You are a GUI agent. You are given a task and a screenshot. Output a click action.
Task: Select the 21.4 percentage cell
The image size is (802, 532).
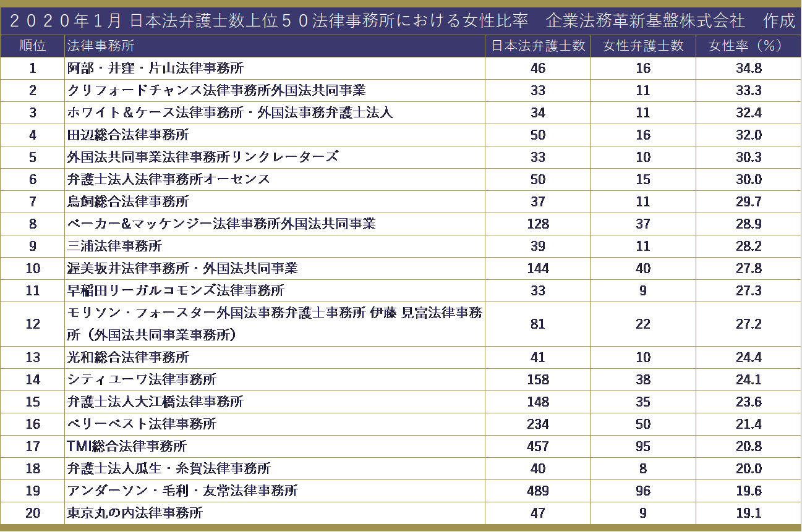pyautogui.click(x=749, y=424)
